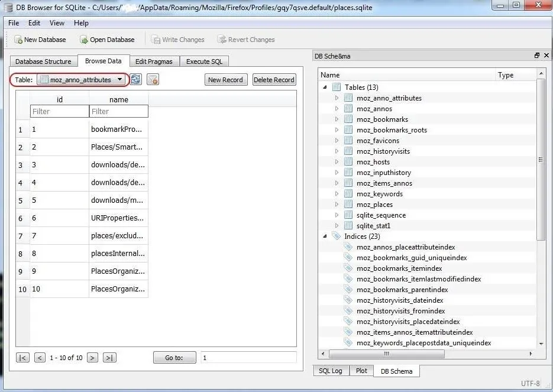Refresh the table data with the refresh icon

[136, 80]
